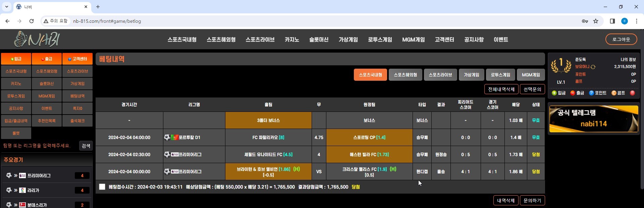Open 스포츠국내형 in top navigation
The width and height of the screenshot is (644, 208).
tap(182, 40)
